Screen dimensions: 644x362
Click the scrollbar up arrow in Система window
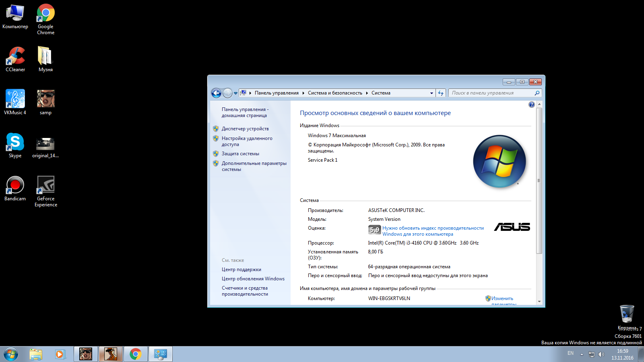539,104
